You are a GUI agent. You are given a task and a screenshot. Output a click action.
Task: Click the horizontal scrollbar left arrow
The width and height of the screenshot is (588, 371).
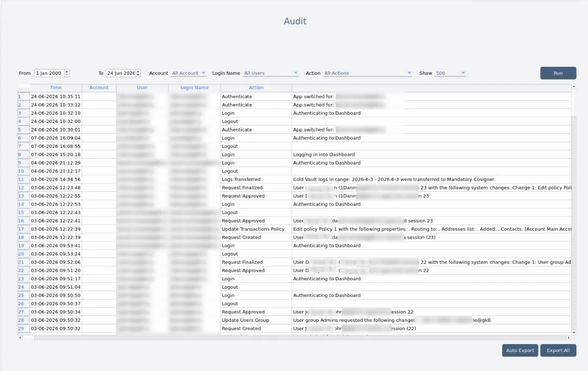(x=20, y=338)
